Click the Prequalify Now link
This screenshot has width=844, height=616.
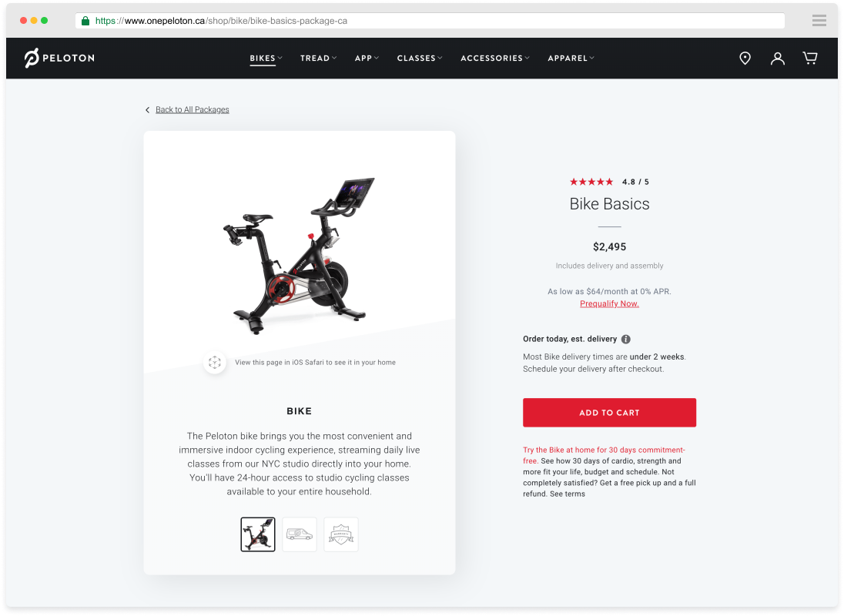coord(609,304)
